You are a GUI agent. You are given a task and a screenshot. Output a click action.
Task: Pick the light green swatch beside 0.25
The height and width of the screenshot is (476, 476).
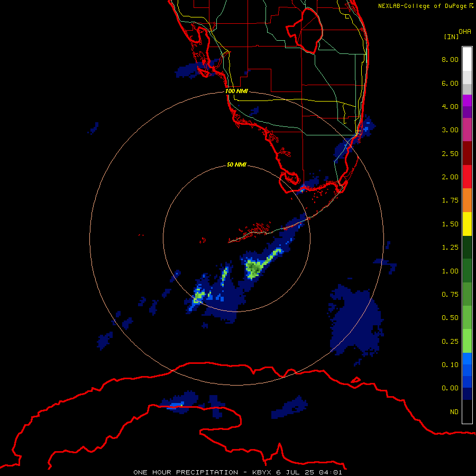point(467,341)
